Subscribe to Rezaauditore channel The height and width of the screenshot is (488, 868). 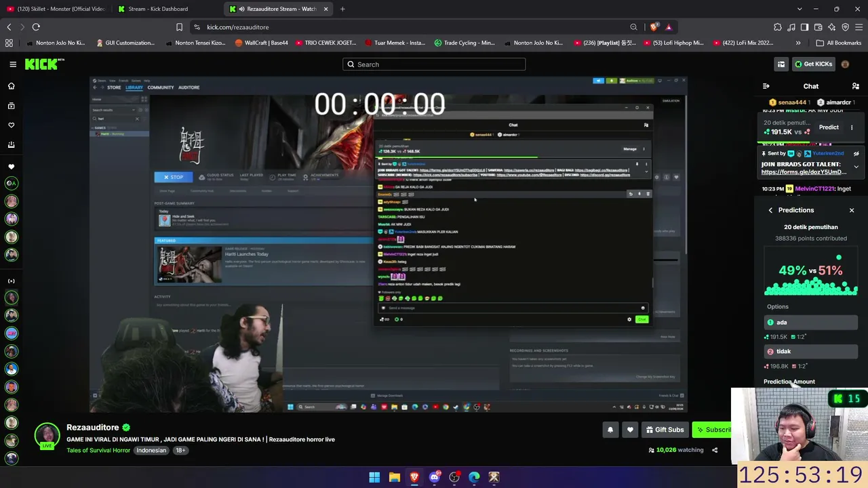tap(712, 430)
